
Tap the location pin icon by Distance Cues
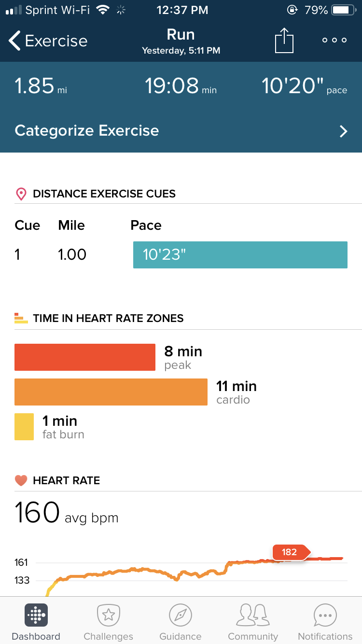21,194
